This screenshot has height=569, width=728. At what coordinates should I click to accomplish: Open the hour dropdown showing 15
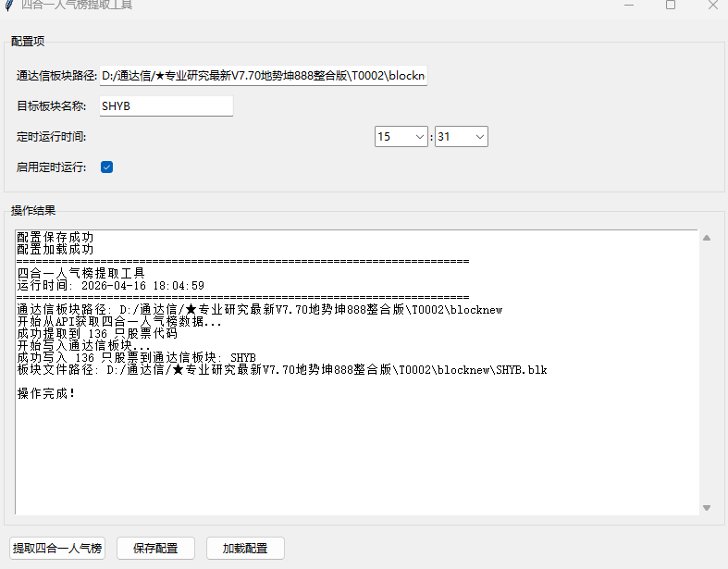(401, 137)
